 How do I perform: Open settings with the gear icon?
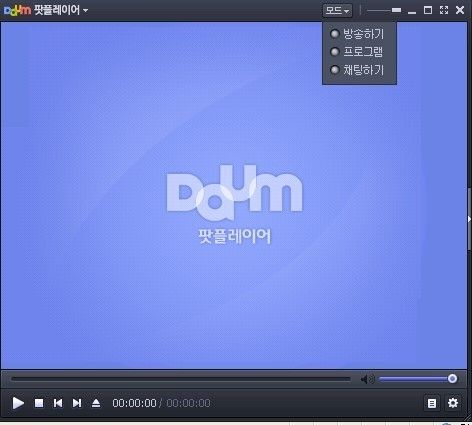pyautogui.click(x=453, y=403)
